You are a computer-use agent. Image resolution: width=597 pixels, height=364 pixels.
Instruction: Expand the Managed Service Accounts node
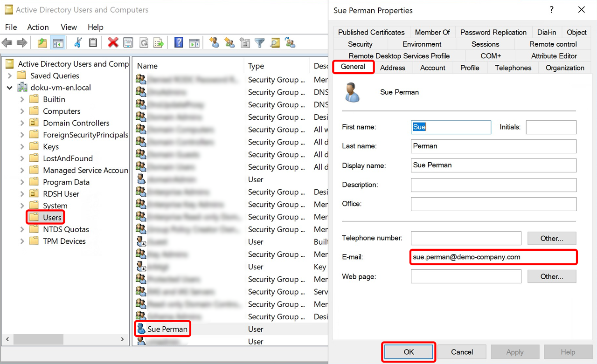pos(22,170)
